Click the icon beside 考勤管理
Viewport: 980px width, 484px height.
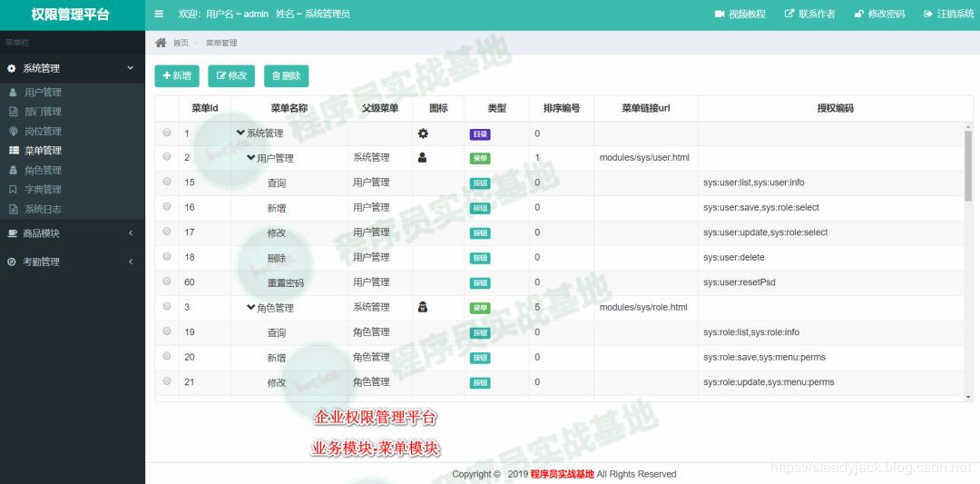click(11, 262)
